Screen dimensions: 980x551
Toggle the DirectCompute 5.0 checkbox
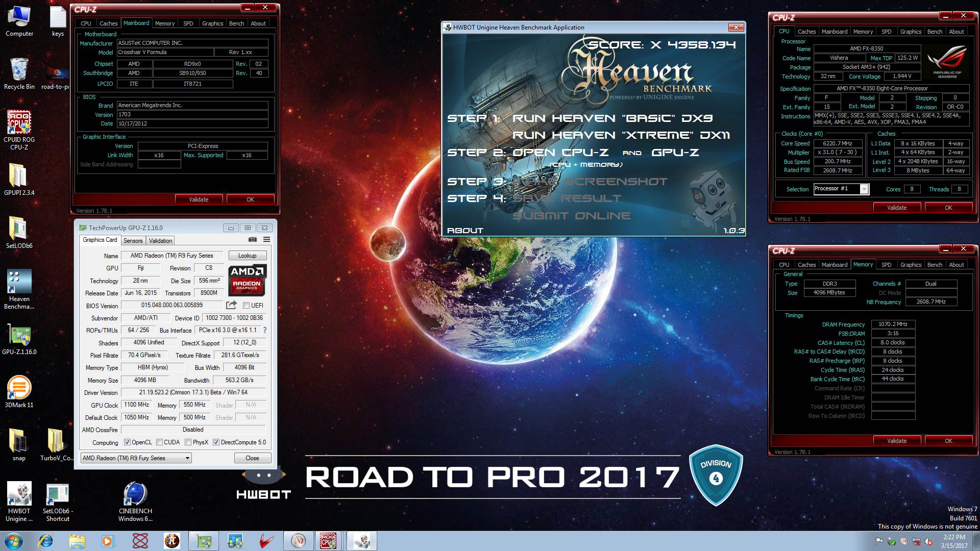216,442
